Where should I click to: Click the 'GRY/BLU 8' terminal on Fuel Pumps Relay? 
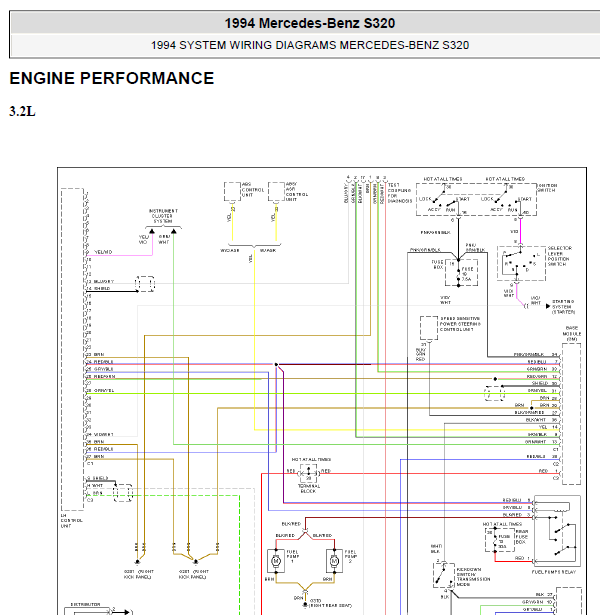(516, 507)
